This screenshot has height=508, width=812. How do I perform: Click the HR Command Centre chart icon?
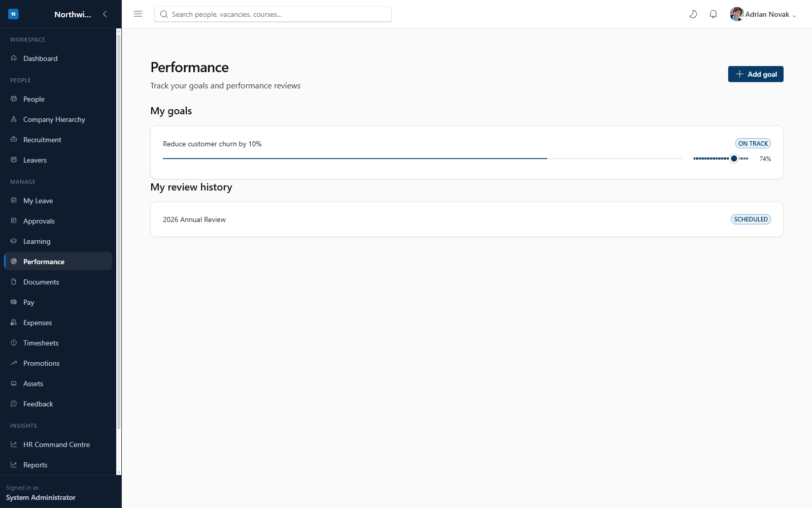(x=14, y=444)
